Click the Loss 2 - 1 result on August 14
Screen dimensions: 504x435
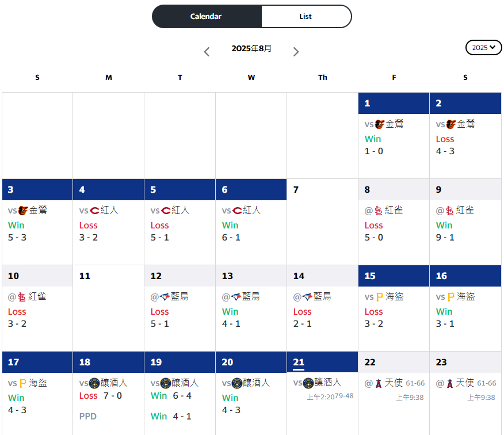303,318
